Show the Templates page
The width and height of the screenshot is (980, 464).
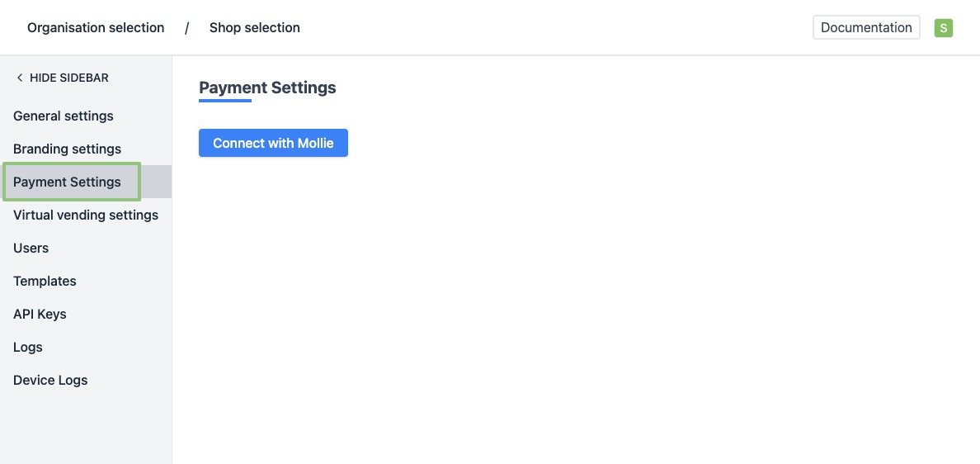[x=45, y=281]
